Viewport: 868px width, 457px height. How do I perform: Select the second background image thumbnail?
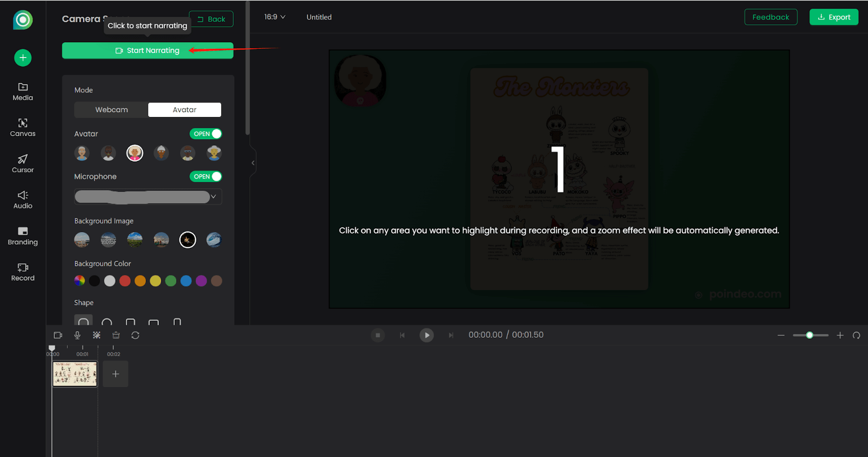[x=108, y=240]
